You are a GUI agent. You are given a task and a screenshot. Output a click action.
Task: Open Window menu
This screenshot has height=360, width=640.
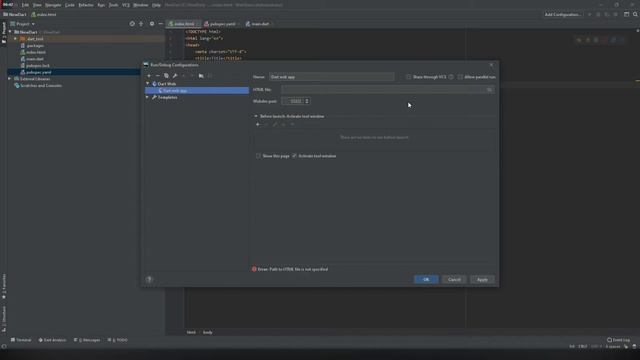pos(140,5)
